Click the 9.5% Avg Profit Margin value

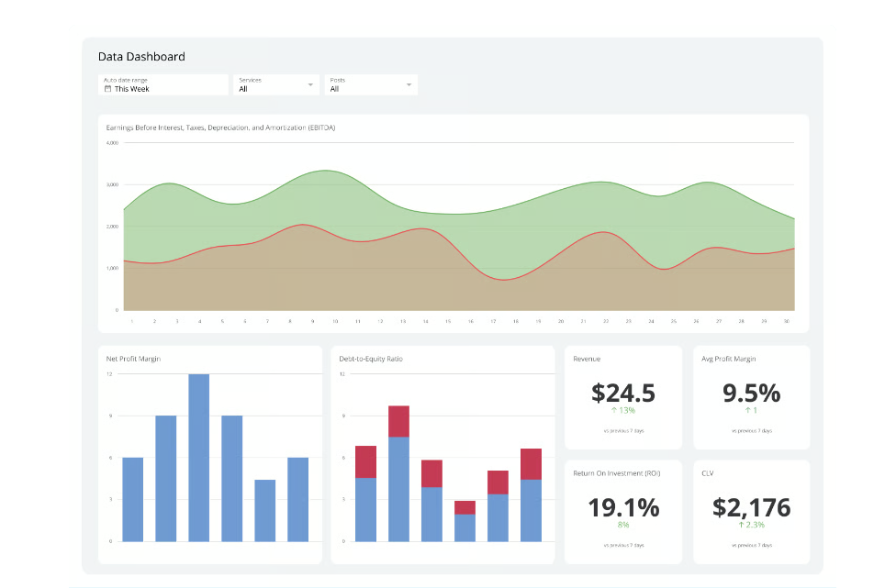[x=751, y=394]
